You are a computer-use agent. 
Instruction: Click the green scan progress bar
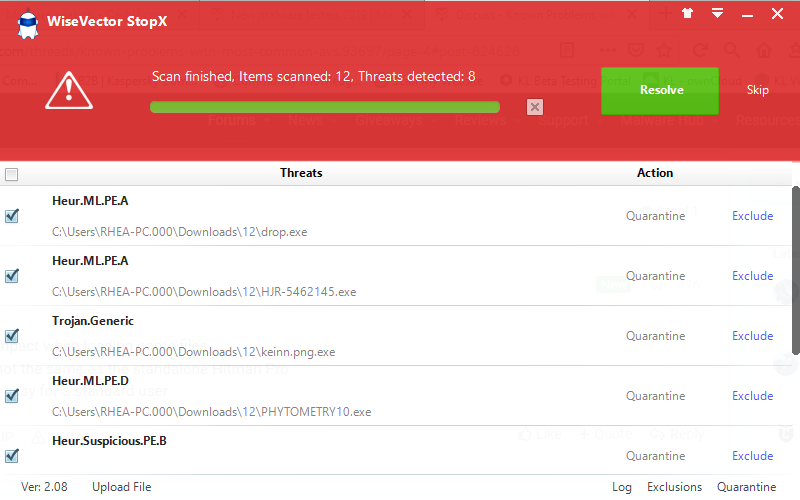pos(325,107)
